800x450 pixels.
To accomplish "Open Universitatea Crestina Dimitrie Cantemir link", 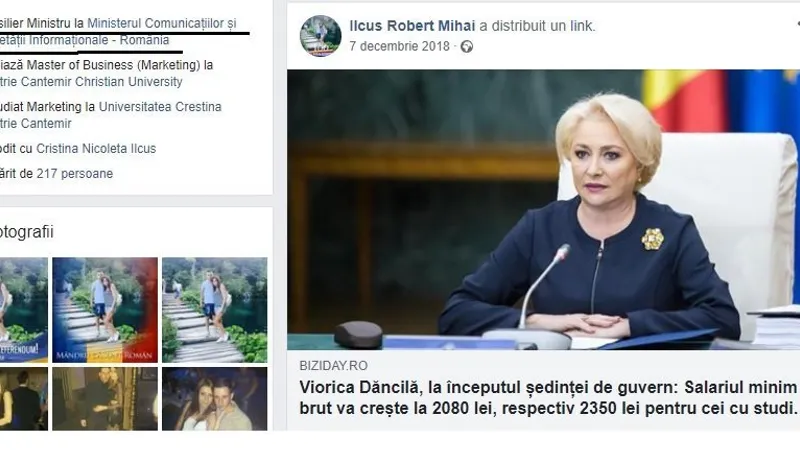I will tap(111, 115).
